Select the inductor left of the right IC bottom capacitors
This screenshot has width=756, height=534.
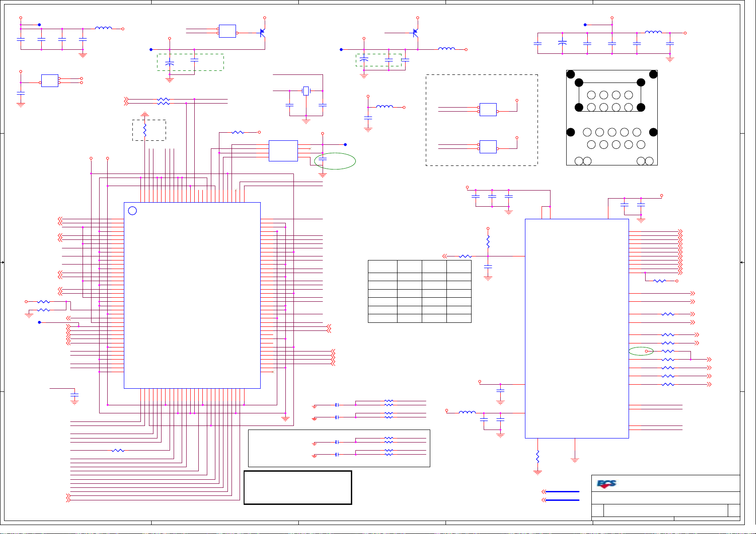[x=467, y=412]
